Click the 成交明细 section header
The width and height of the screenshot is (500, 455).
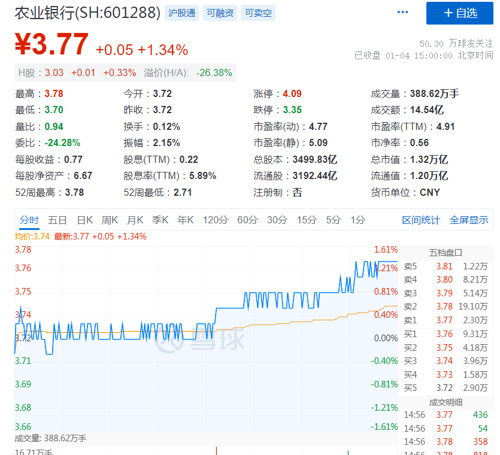[x=446, y=402]
